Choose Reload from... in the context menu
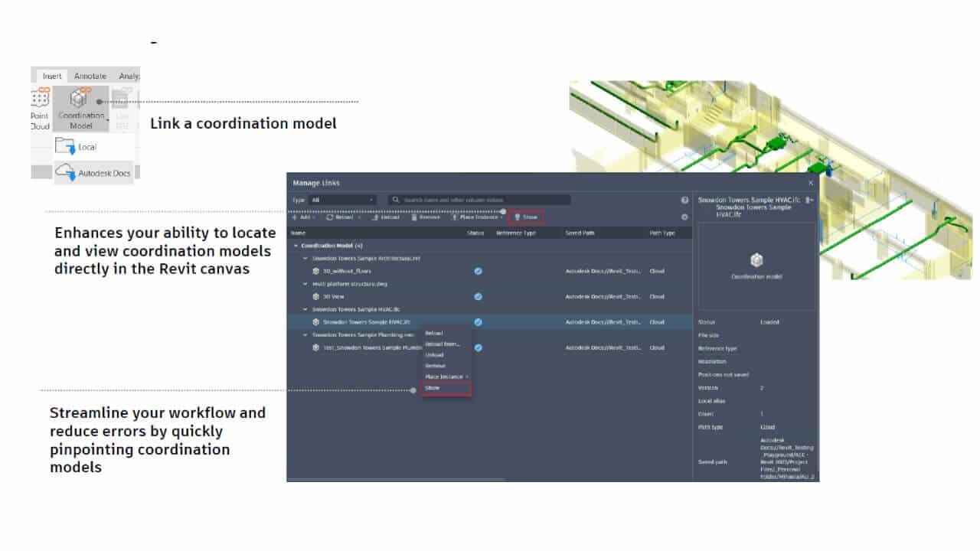This screenshot has height=551, width=980. (446, 344)
